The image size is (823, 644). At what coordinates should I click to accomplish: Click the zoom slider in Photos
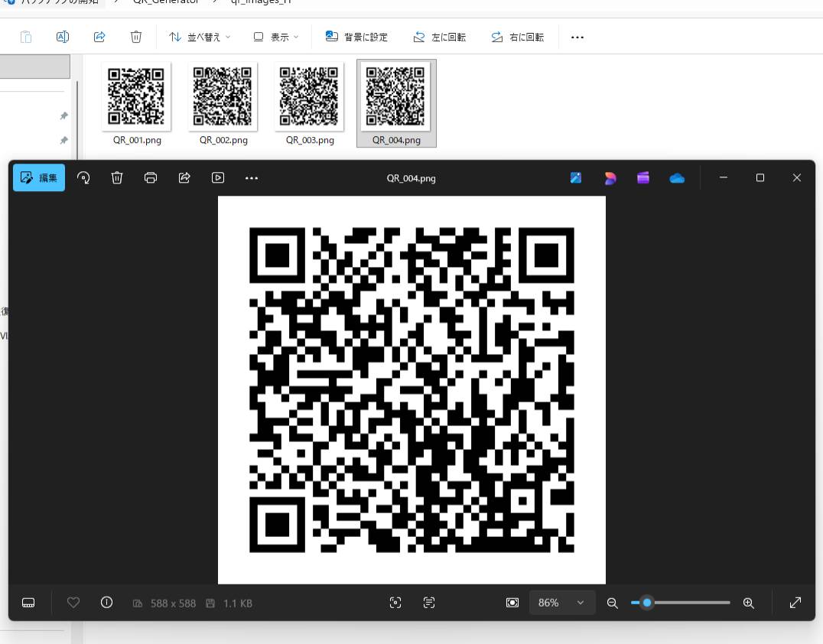click(x=680, y=603)
